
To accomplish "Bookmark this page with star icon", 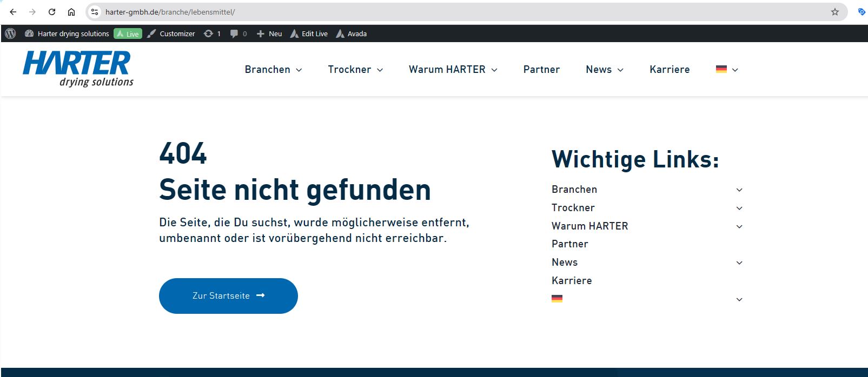I will point(834,12).
